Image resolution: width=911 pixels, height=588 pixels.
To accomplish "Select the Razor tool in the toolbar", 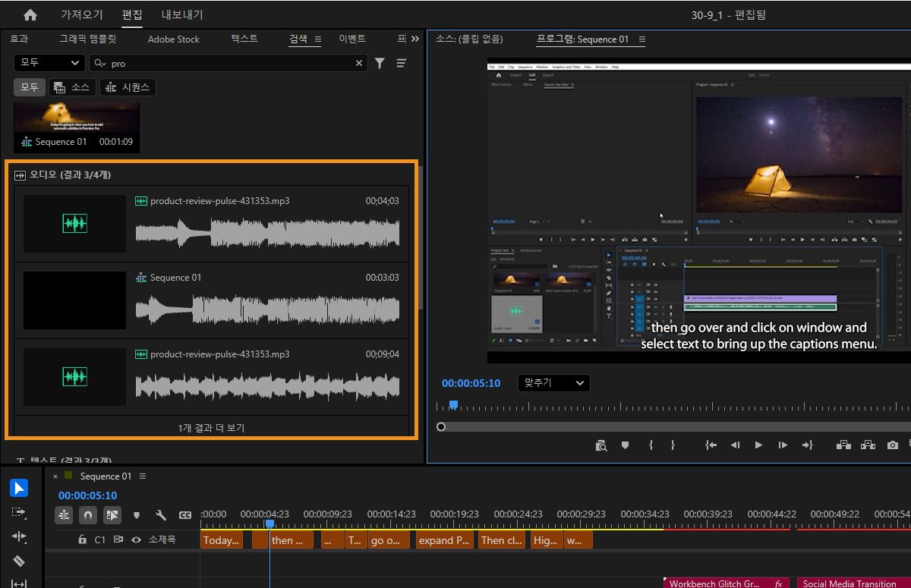I will (19, 561).
